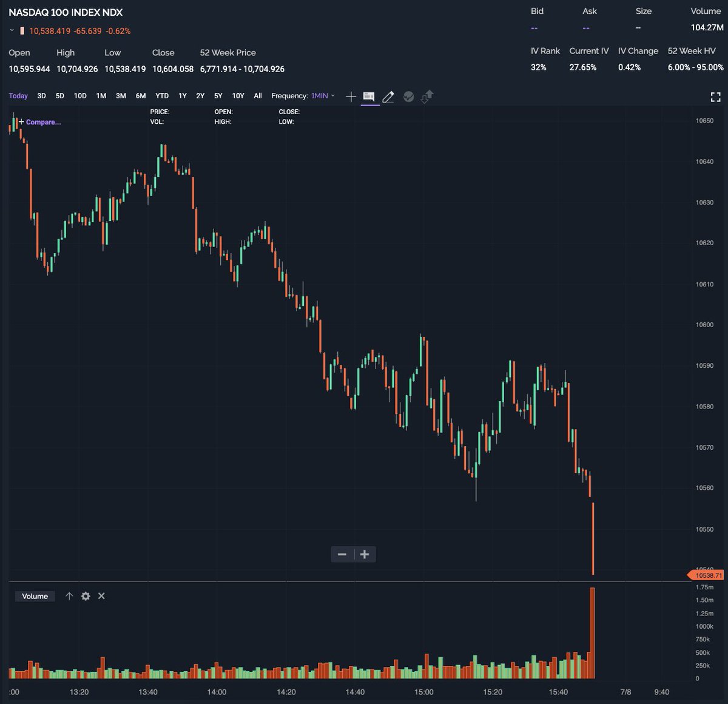Click the 10600 price axis label
Viewport: 728px width, 704px height.
[704, 325]
